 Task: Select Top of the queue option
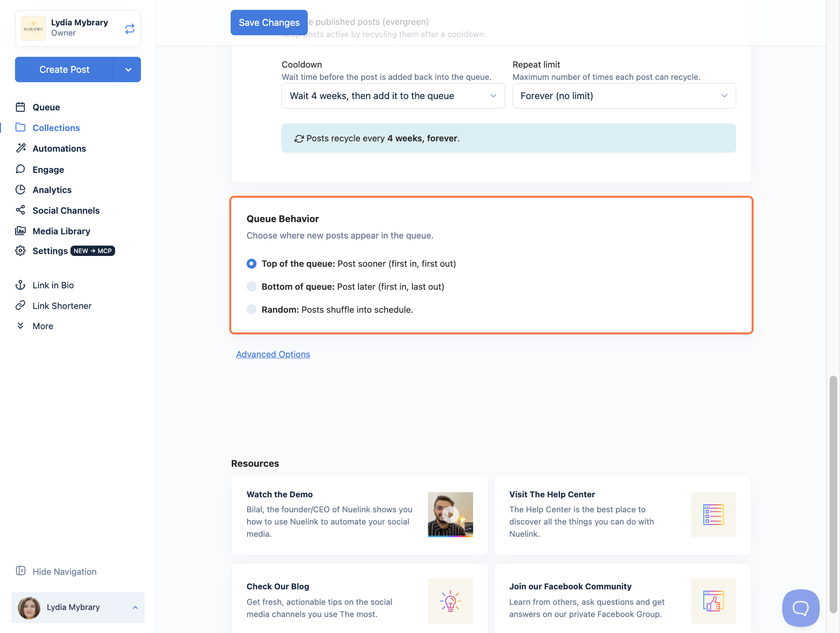(251, 263)
